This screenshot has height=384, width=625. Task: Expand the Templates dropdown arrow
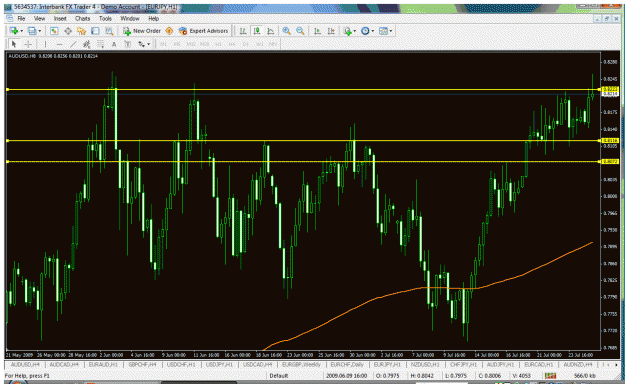(391, 31)
